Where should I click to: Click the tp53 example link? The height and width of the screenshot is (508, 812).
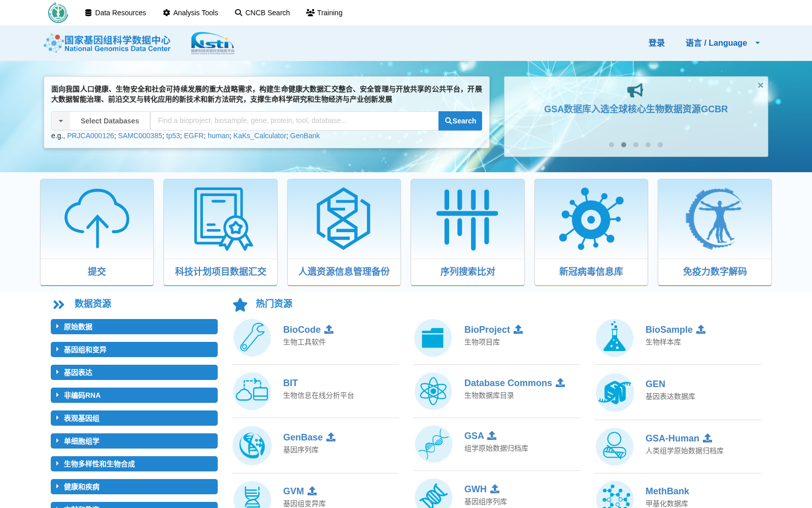coord(173,136)
